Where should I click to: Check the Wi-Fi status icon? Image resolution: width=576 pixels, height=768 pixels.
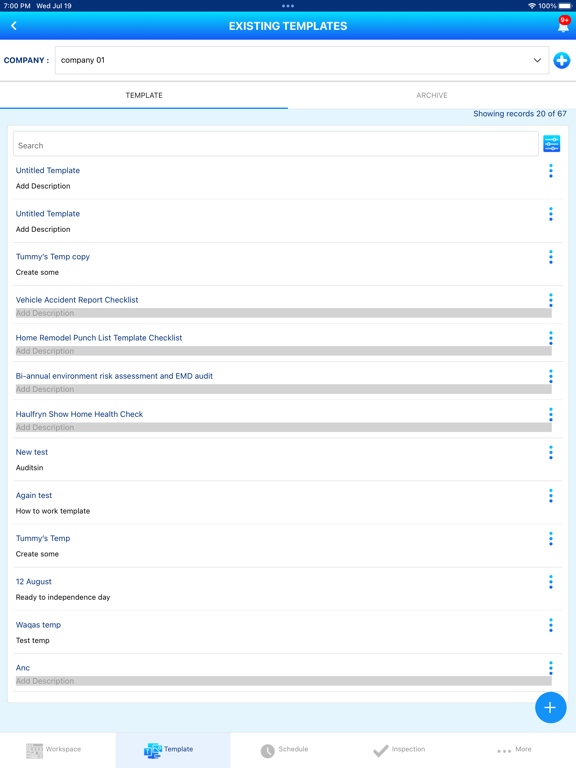(x=532, y=6)
